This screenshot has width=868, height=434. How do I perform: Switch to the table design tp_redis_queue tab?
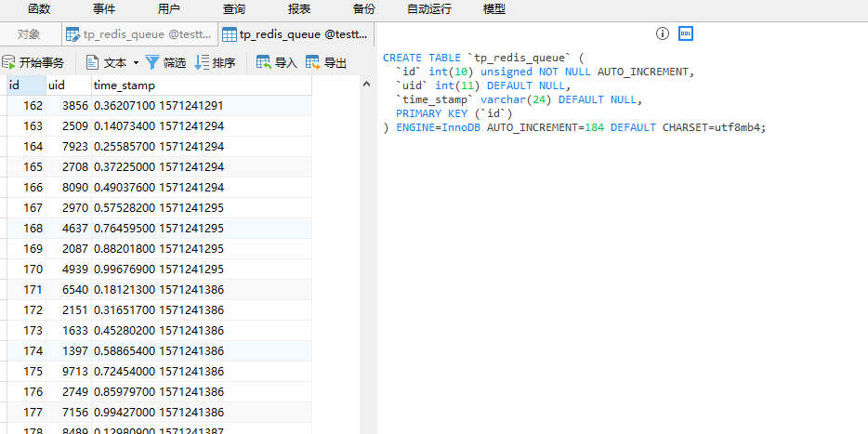coord(139,34)
